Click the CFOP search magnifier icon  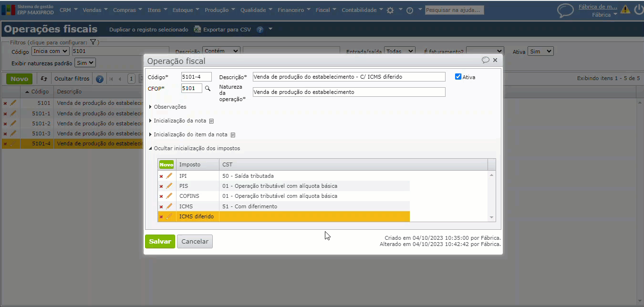208,88
